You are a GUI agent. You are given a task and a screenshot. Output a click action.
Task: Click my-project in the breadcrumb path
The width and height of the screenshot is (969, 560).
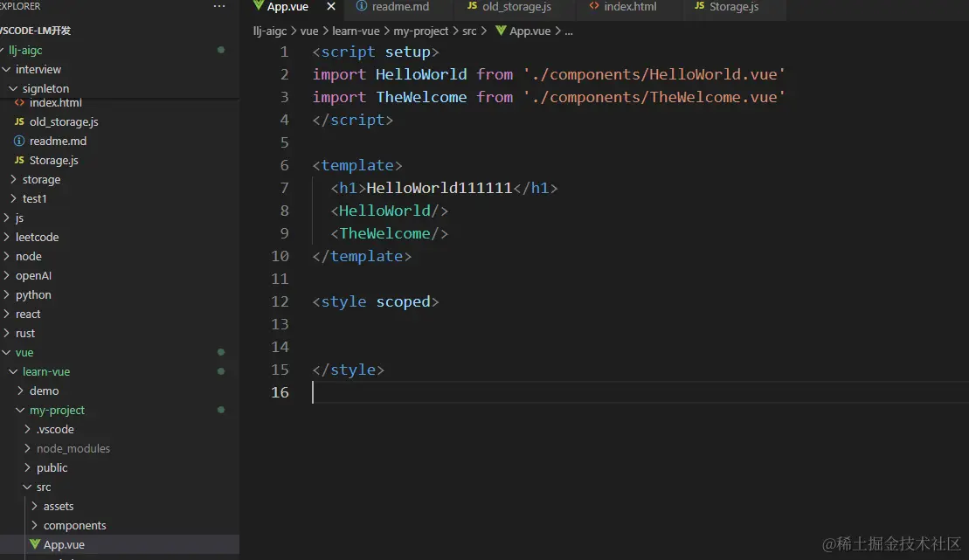pos(421,31)
